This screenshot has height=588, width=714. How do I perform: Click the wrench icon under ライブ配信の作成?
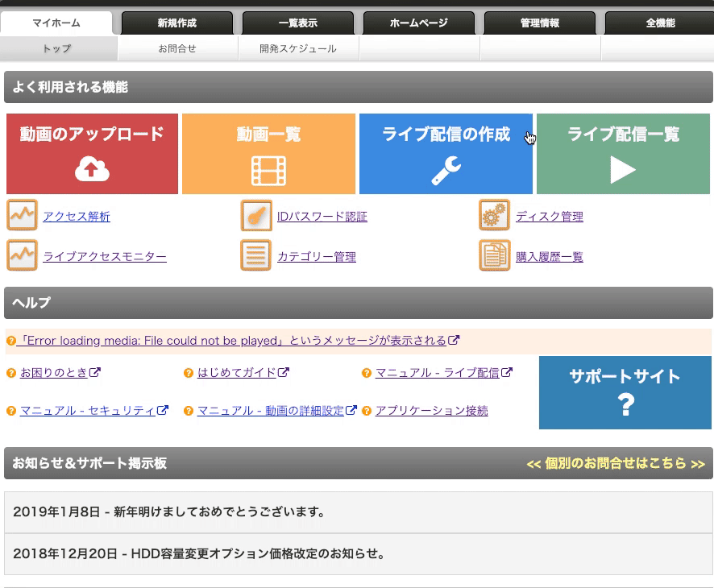(x=446, y=171)
